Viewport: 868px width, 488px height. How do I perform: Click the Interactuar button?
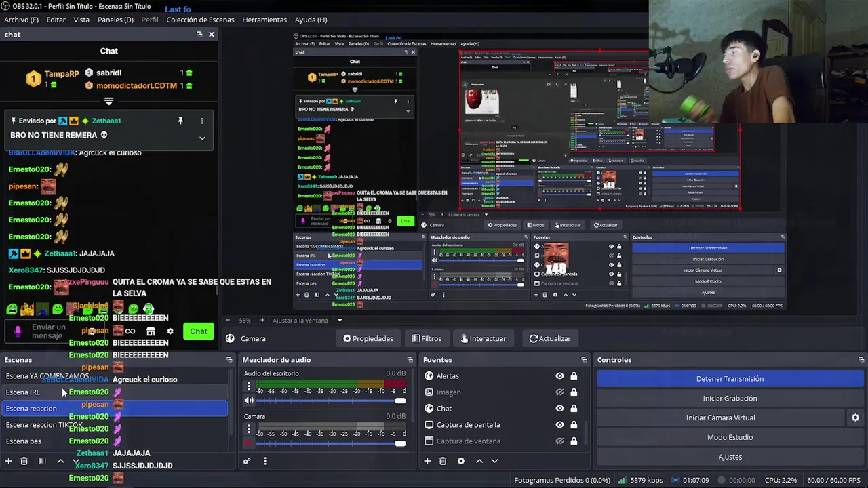tap(483, 338)
